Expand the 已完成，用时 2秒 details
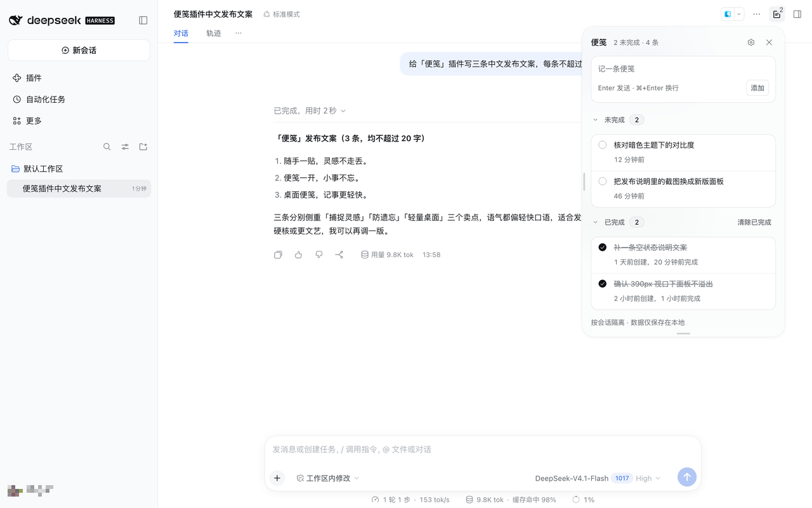Viewport: 812px width, 508px height. coord(310,110)
